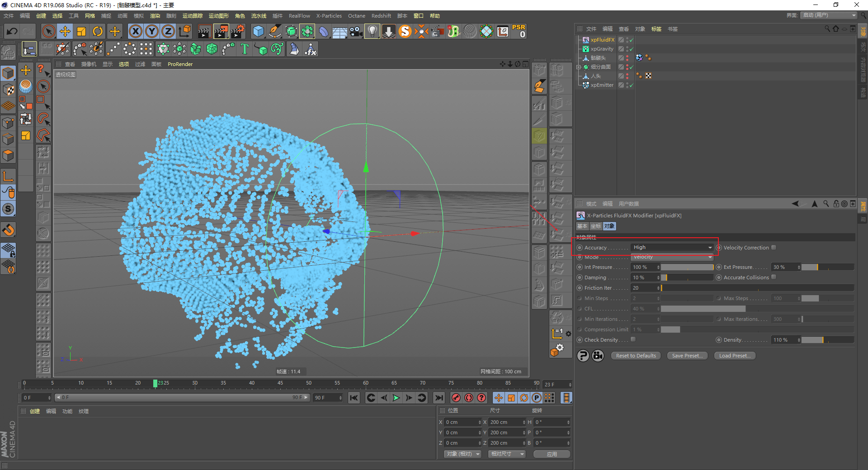Viewport: 868px width, 470px height.
Task: Click the home icon in Object Manager
Action: pyautogui.click(x=835, y=28)
